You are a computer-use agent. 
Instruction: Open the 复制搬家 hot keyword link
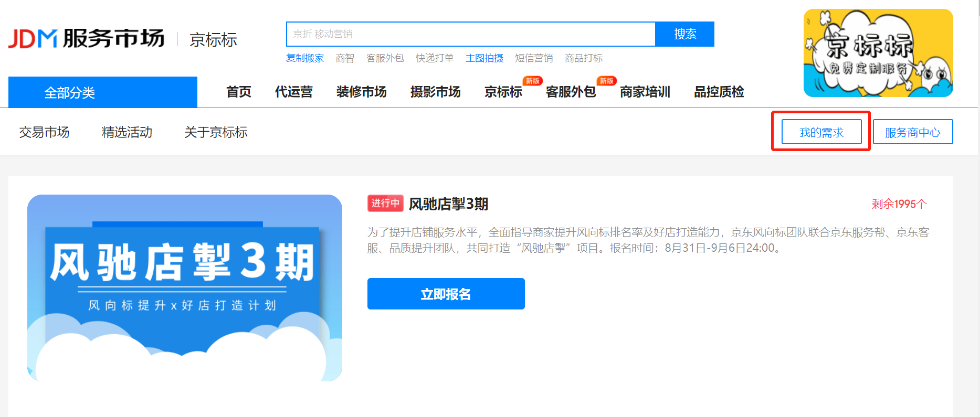305,58
